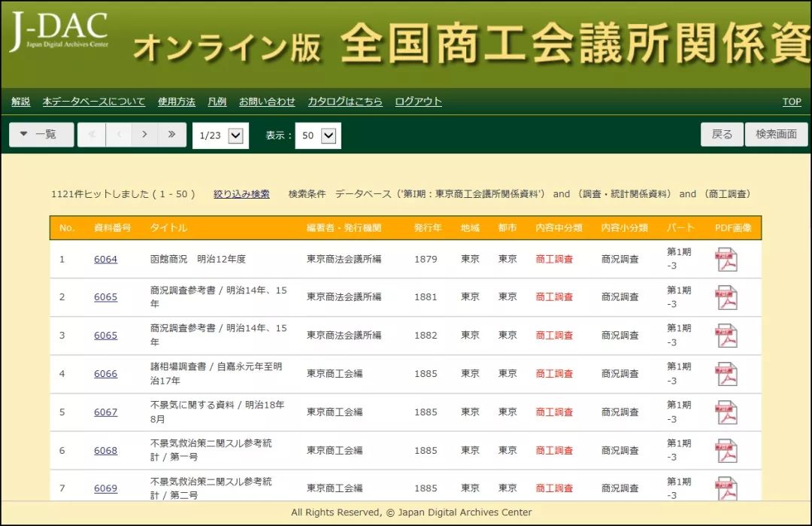Open the 検索画面 search screen
The width and height of the screenshot is (812, 526).
[x=776, y=134]
